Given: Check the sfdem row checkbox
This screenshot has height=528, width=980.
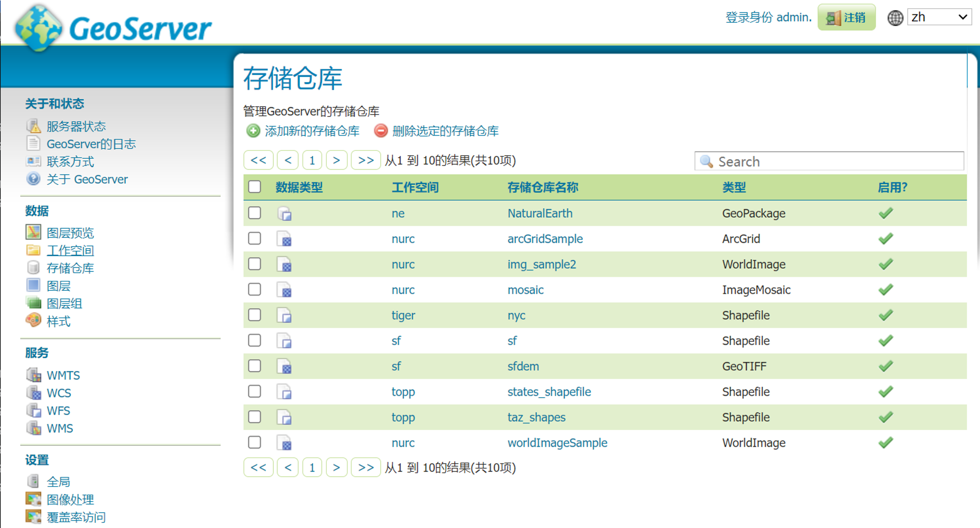Looking at the screenshot, I should coord(254,366).
